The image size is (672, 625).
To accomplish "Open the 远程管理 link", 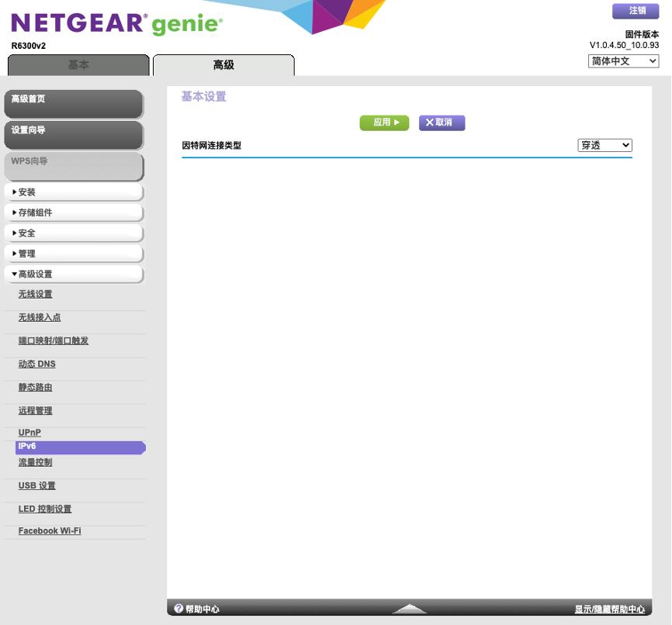I will pyautogui.click(x=35, y=410).
